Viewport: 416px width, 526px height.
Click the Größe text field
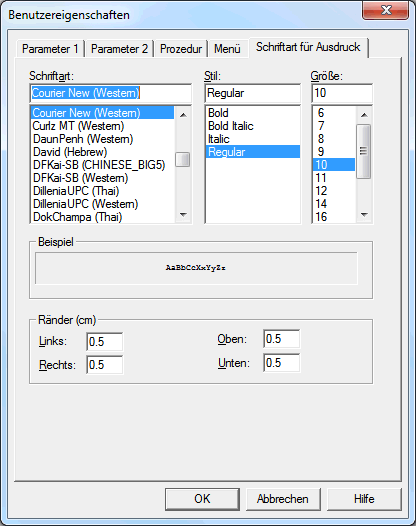(x=342, y=93)
